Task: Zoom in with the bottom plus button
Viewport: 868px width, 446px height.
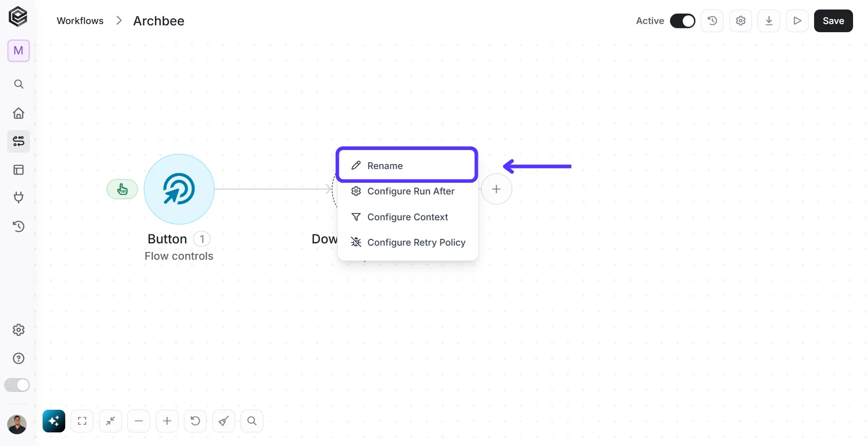Action: coord(167,421)
